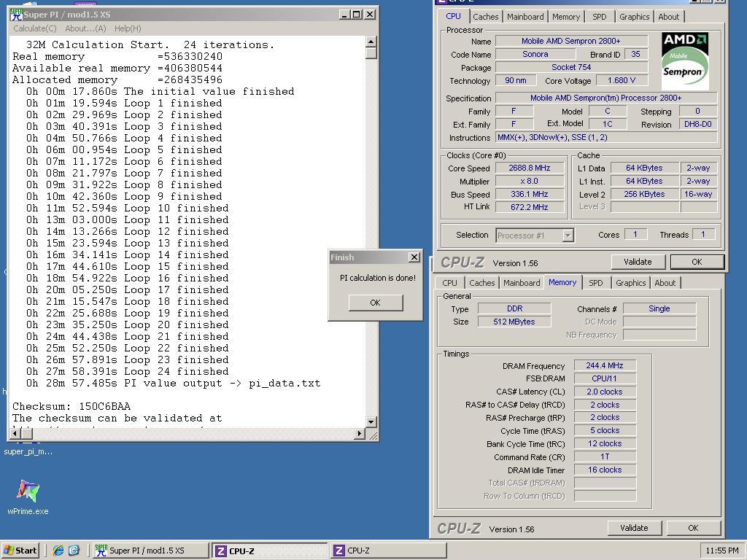Click the memory Type value DDR

pos(514,308)
